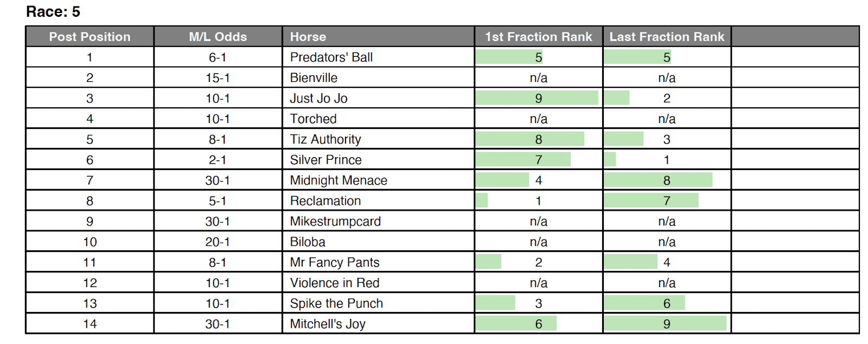Select the Silver Prince horse name
Screen dimensions: 868x344
click(x=325, y=160)
